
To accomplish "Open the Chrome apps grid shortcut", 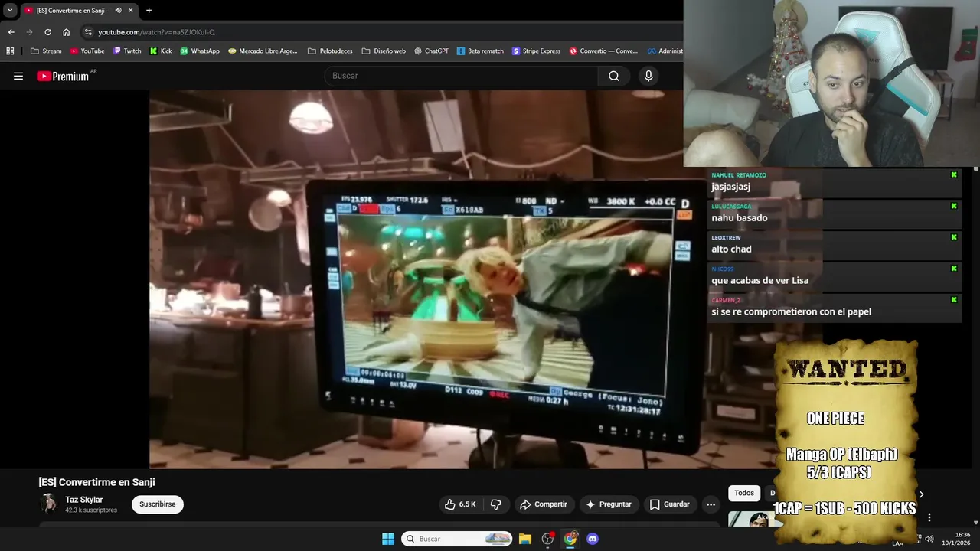I will pos(10,51).
